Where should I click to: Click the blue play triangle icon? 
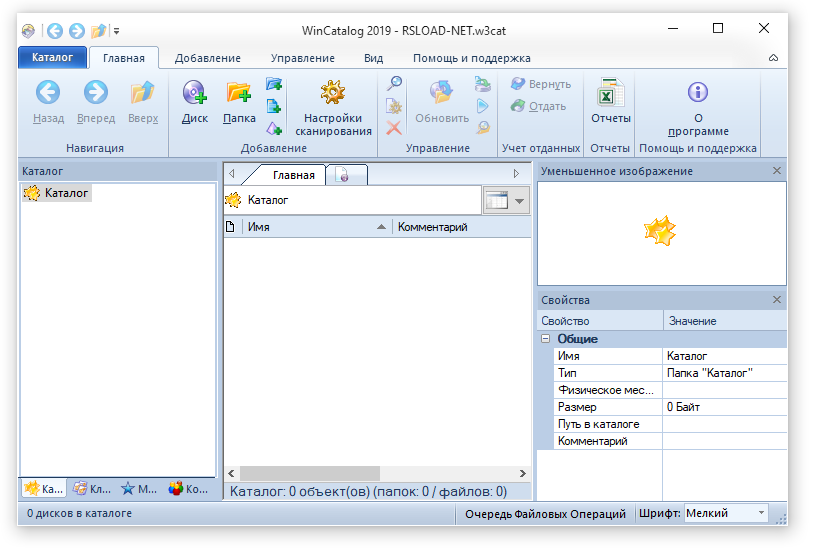tap(482, 106)
